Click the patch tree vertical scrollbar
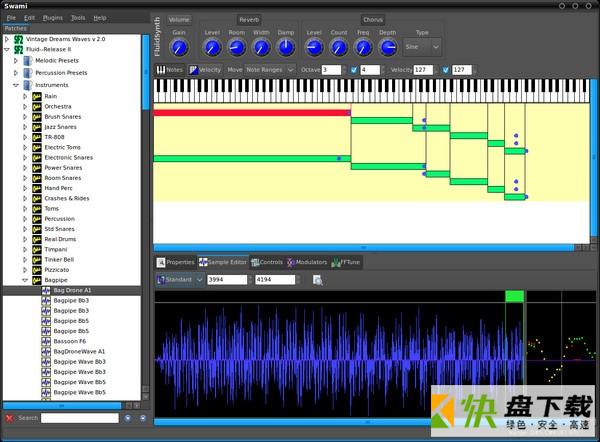Image resolution: width=600 pixels, height=442 pixels. pos(145,72)
